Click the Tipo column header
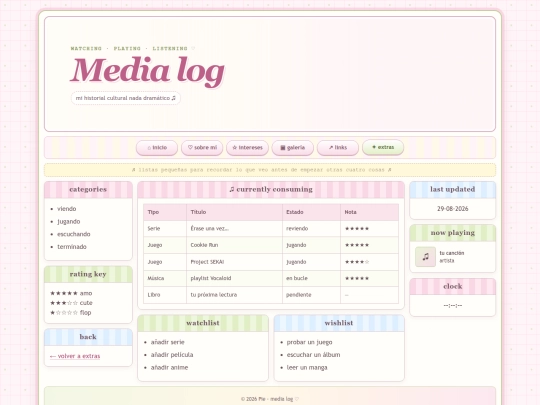Viewport: 540px width, 405px height. pyautogui.click(x=165, y=212)
